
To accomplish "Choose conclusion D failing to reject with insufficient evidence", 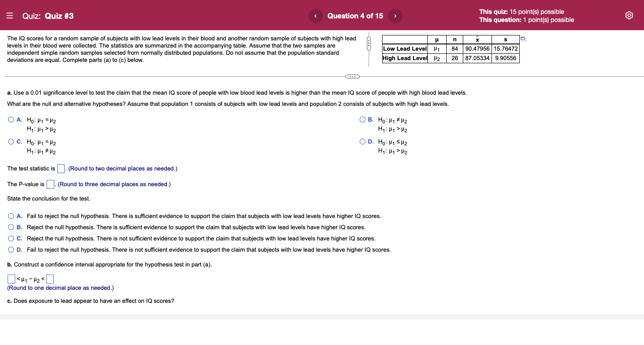I will 10,249.
